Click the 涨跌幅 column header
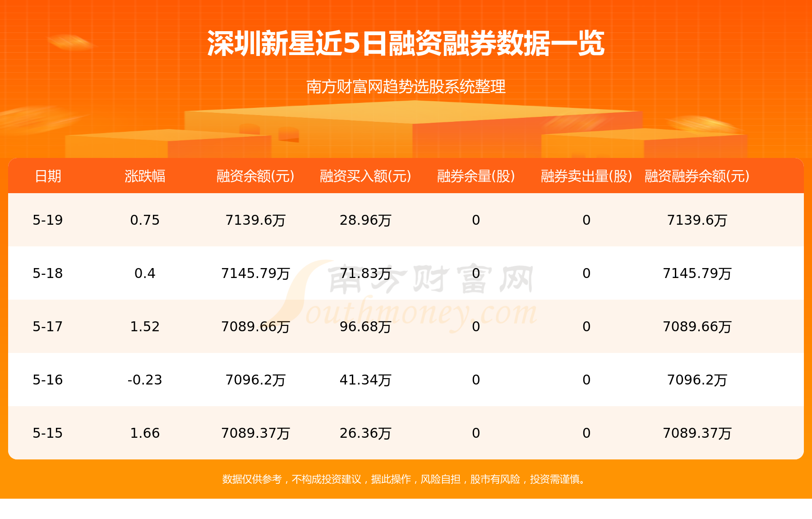 145,176
